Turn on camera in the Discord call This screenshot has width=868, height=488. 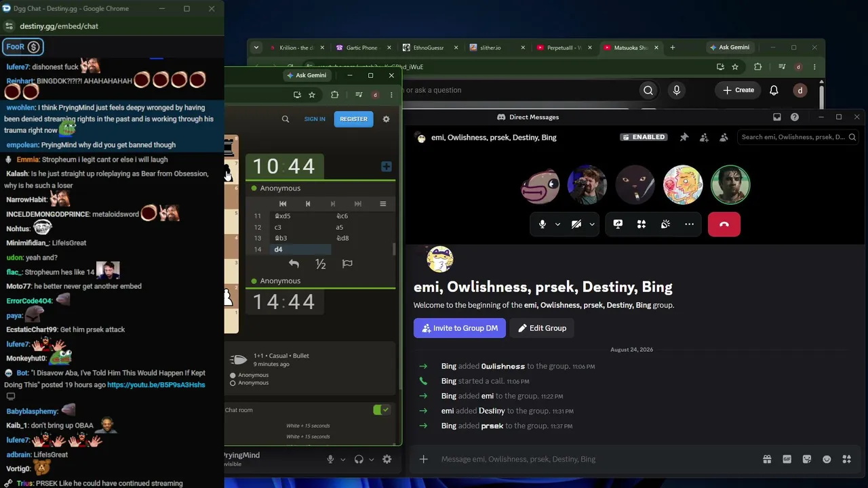point(576,224)
